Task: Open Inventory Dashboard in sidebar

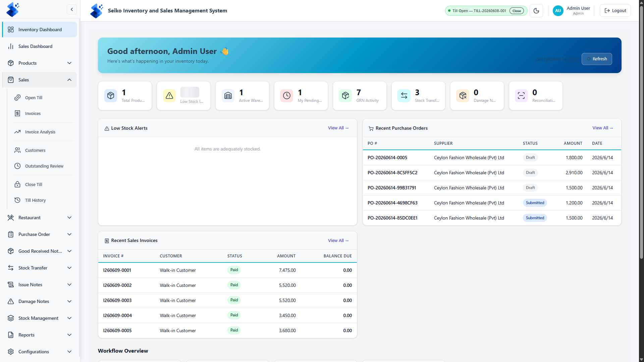Action: 39,29
